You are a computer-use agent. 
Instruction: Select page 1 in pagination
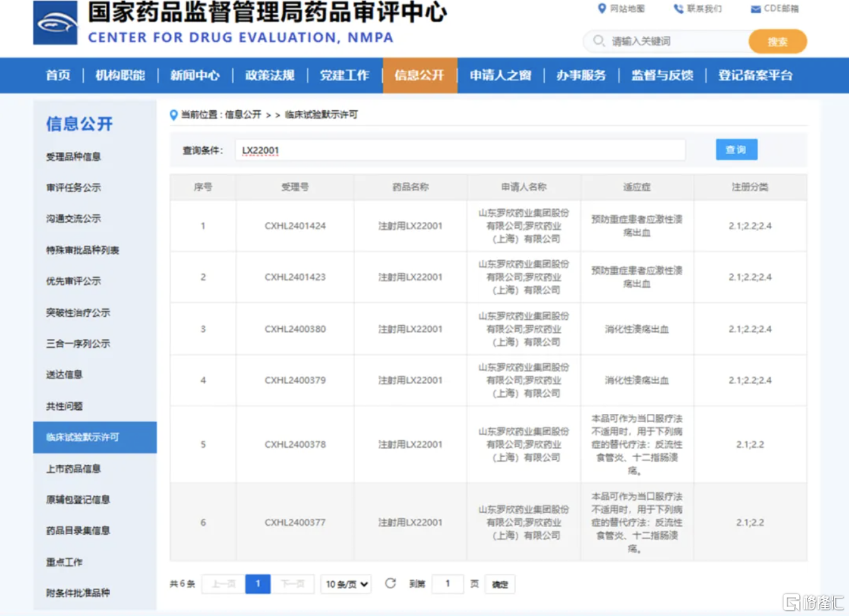tap(258, 584)
